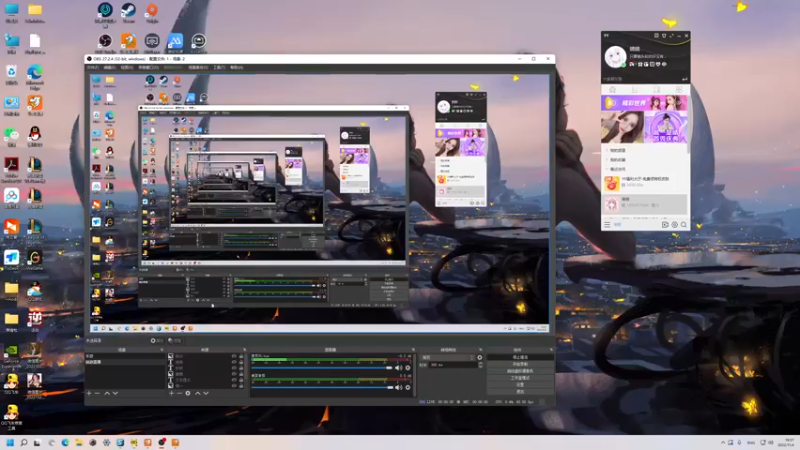Open grid apps tab in YY window

pyautogui.click(x=679, y=90)
